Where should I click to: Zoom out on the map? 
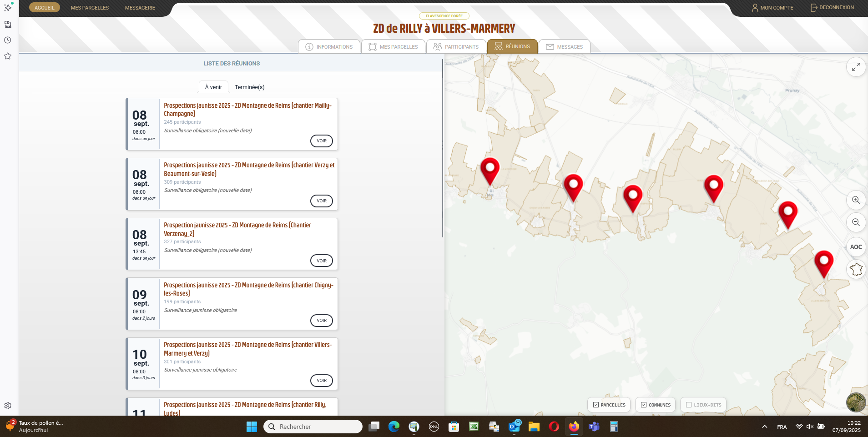point(856,222)
